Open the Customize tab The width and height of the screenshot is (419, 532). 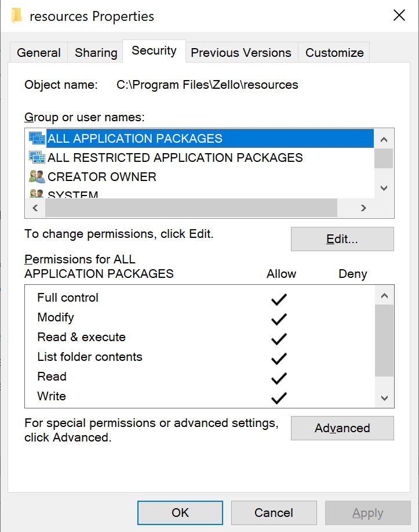pyautogui.click(x=334, y=53)
